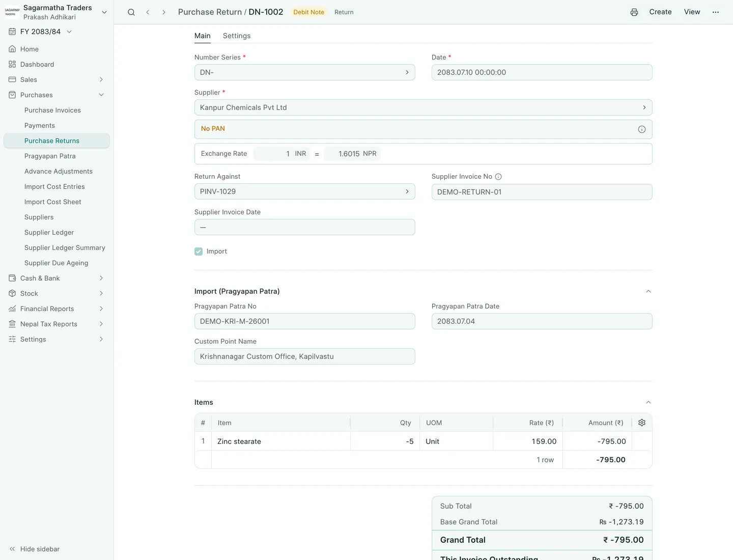Click the Supplier Invoice No info icon
This screenshot has width=733, height=560.
point(498,177)
